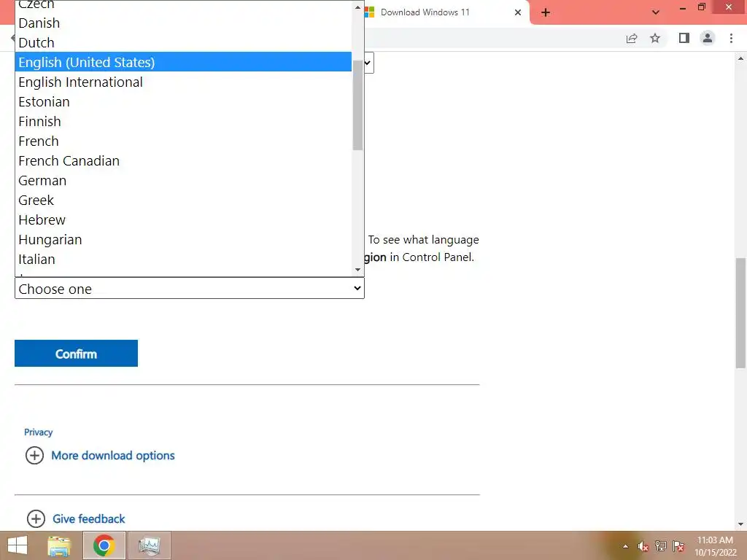Toggle the browser side panel
Viewport: 747px width, 560px height.
click(x=684, y=38)
